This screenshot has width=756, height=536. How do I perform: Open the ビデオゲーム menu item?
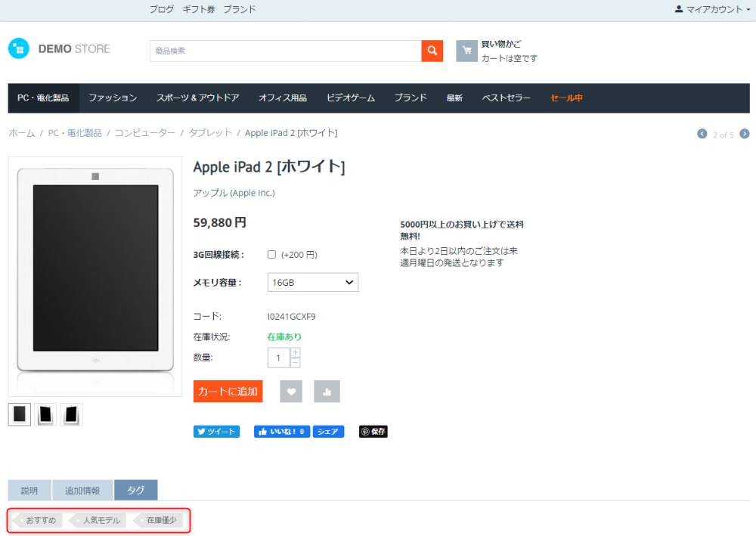coord(351,98)
